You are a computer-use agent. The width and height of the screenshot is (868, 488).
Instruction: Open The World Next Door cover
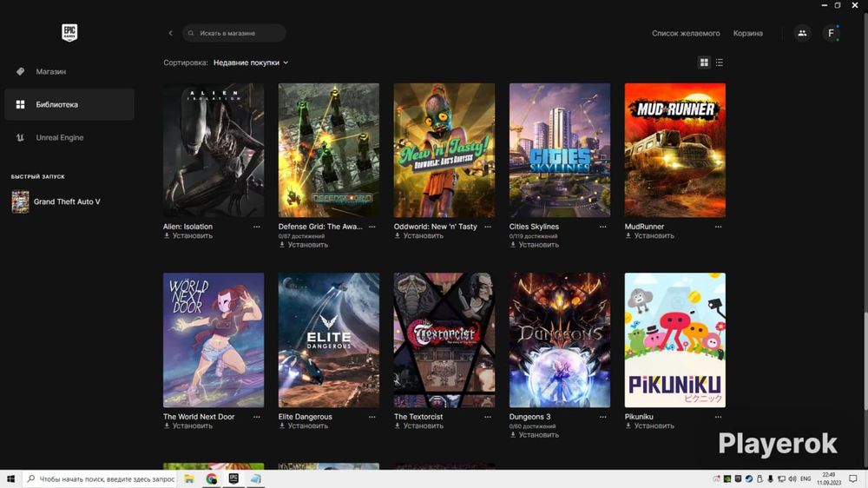pos(214,340)
